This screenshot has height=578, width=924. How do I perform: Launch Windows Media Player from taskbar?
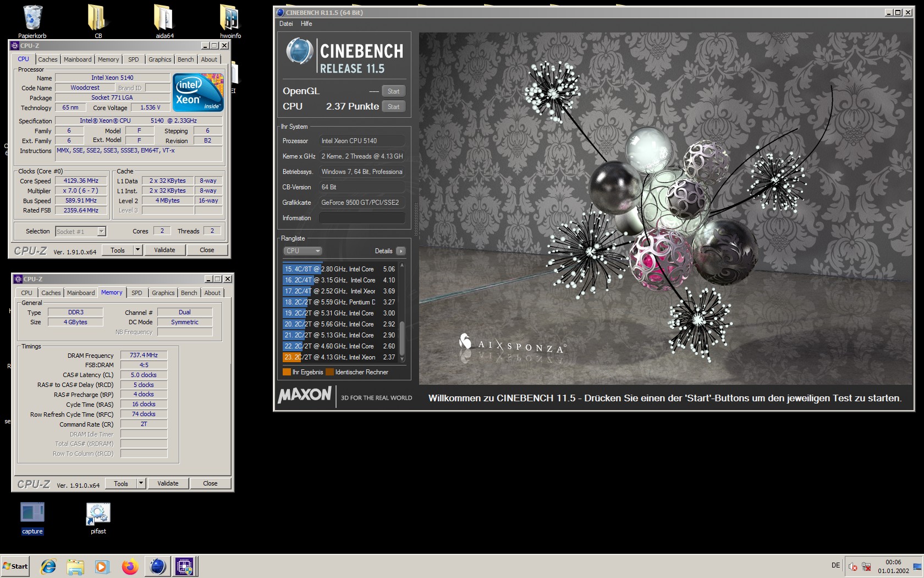click(x=102, y=566)
